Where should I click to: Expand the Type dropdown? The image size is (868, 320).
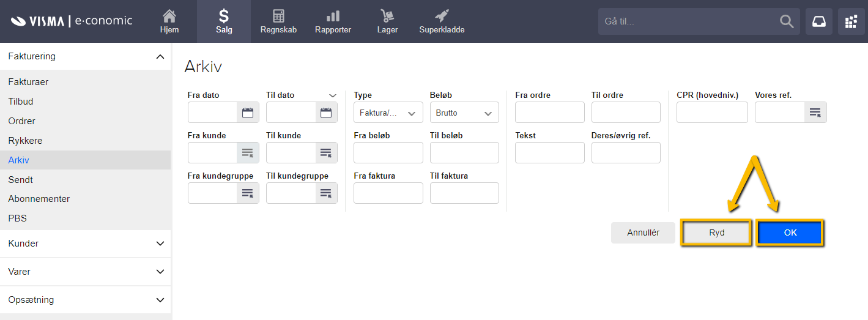[388, 113]
